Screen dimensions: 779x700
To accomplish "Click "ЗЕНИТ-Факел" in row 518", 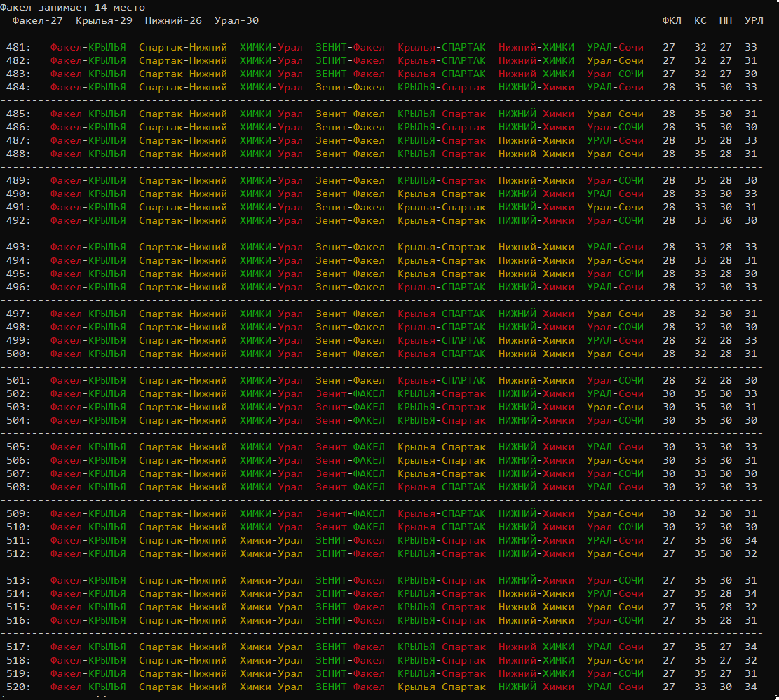I will click(351, 660).
